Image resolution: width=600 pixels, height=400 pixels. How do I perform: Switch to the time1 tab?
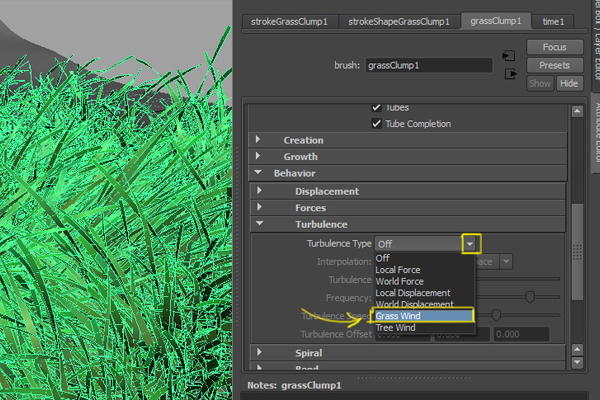(x=553, y=22)
